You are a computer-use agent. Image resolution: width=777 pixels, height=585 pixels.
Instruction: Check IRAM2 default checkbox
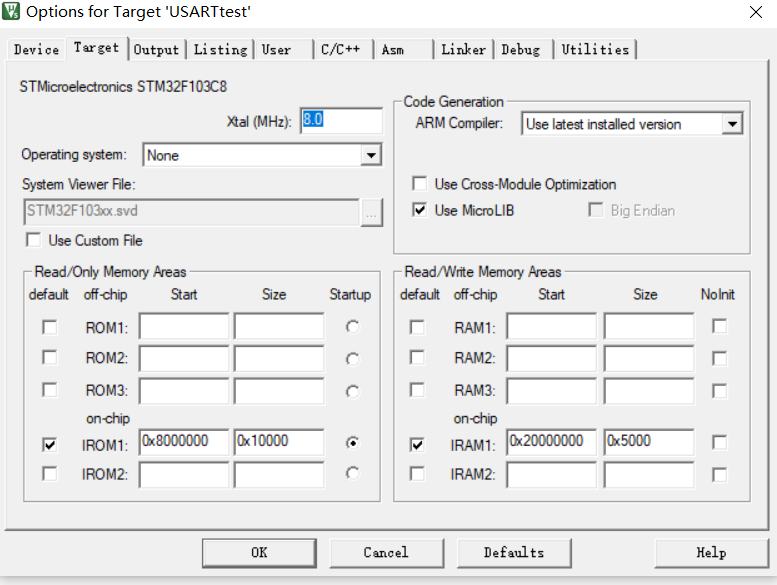[x=417, y=474]
